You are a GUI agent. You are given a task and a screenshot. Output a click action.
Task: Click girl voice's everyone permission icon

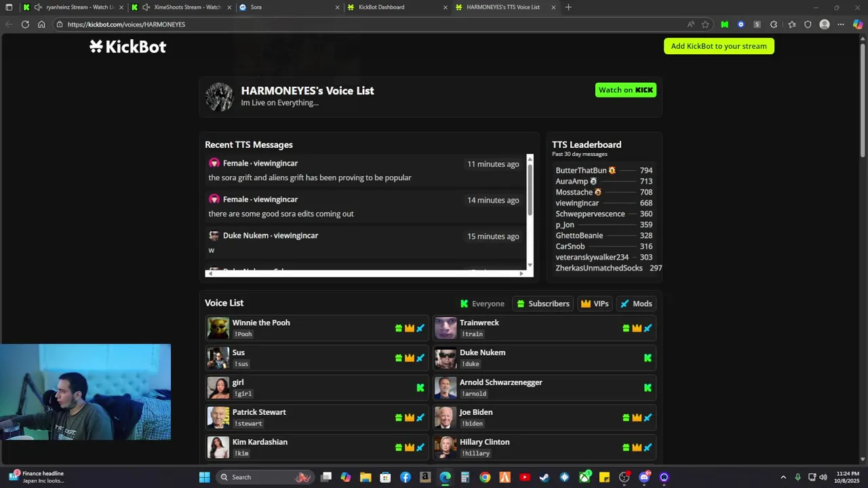pos(420,388)
